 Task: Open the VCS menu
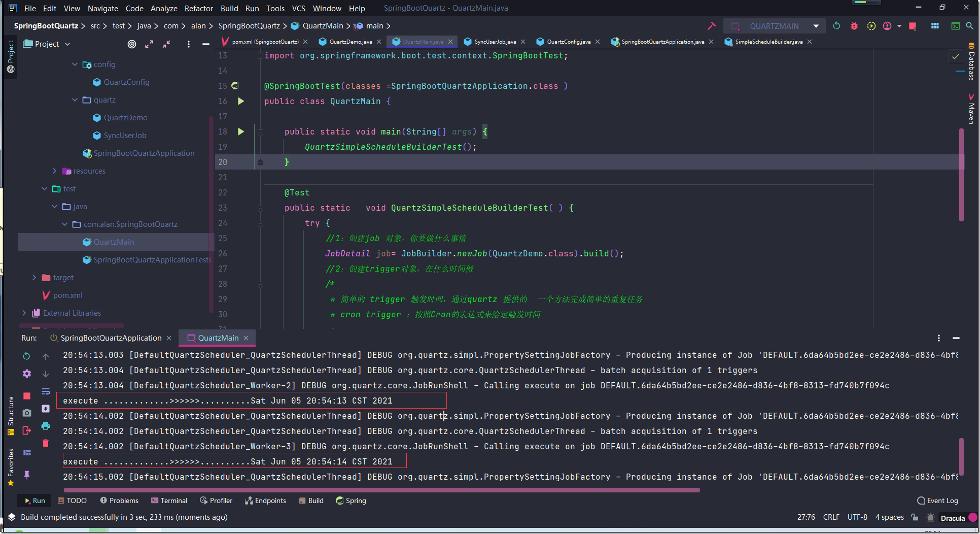(298, 8)
